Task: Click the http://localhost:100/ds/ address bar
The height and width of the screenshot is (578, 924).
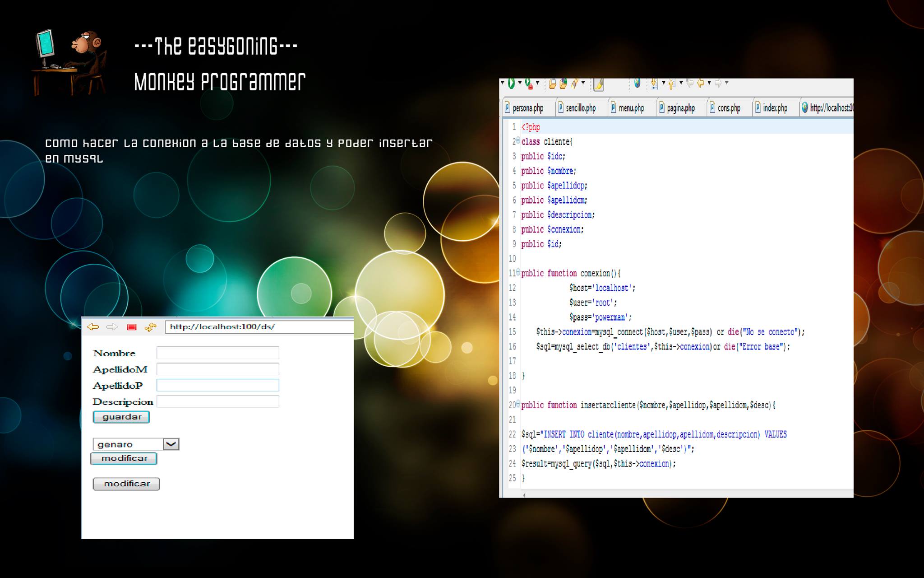Action: pos(259,327)
